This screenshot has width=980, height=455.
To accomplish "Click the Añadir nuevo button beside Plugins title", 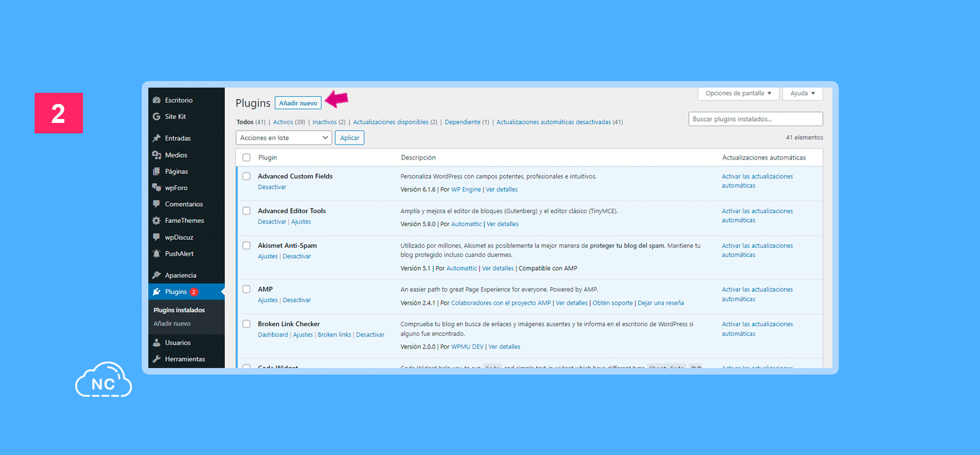I will tap(298, 103).
